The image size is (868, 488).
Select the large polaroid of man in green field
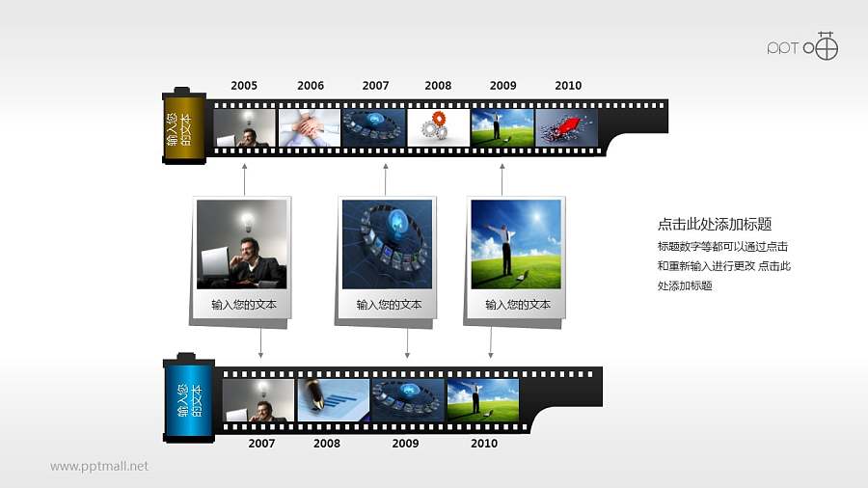[515, 244]
